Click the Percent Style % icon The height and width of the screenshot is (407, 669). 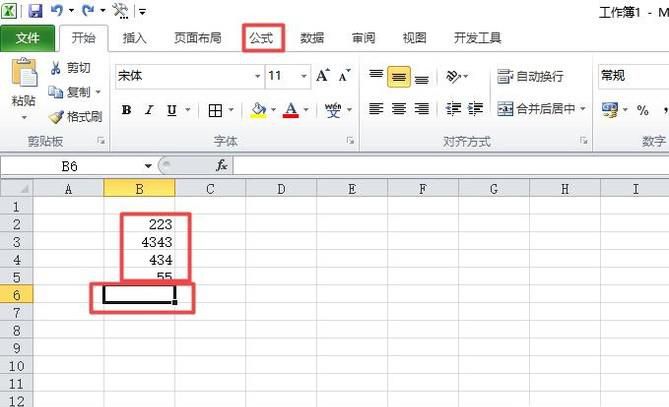643,110
